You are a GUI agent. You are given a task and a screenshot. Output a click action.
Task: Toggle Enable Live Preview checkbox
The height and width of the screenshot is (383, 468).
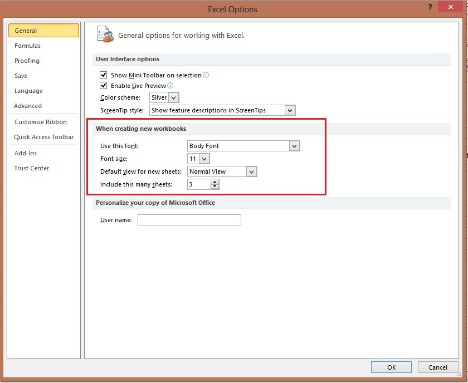point(104,85)
